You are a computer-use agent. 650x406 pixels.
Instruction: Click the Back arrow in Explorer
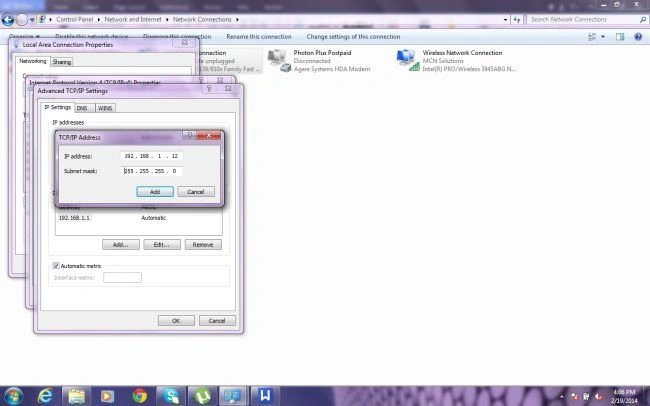[x=8, y=19]
